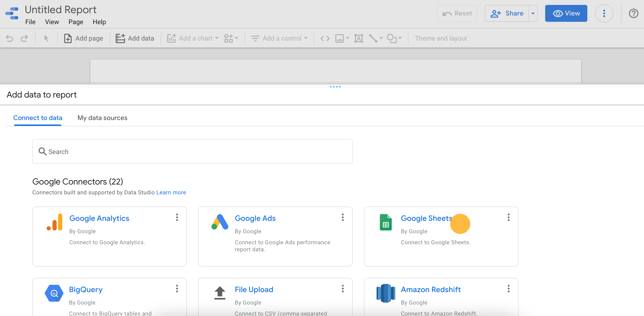Select the Google Sheets connector title

[426, 218]
